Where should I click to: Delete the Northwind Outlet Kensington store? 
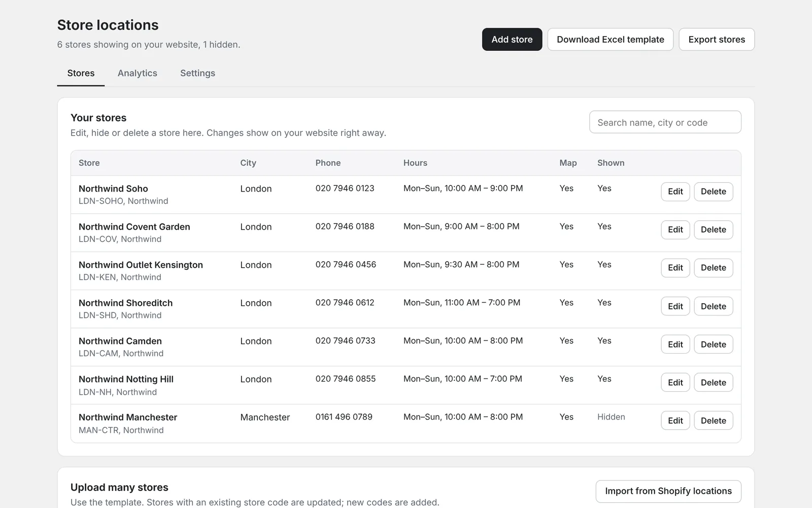(x=714, y=268)
